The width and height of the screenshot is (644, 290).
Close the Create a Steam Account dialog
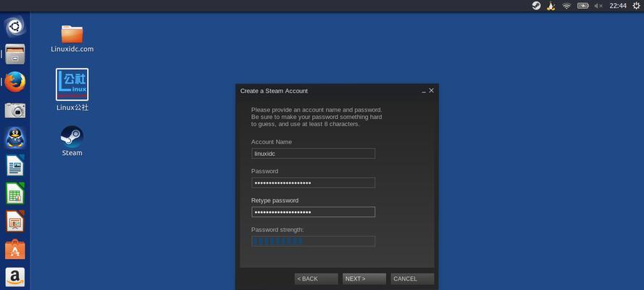tap(431, 91)
